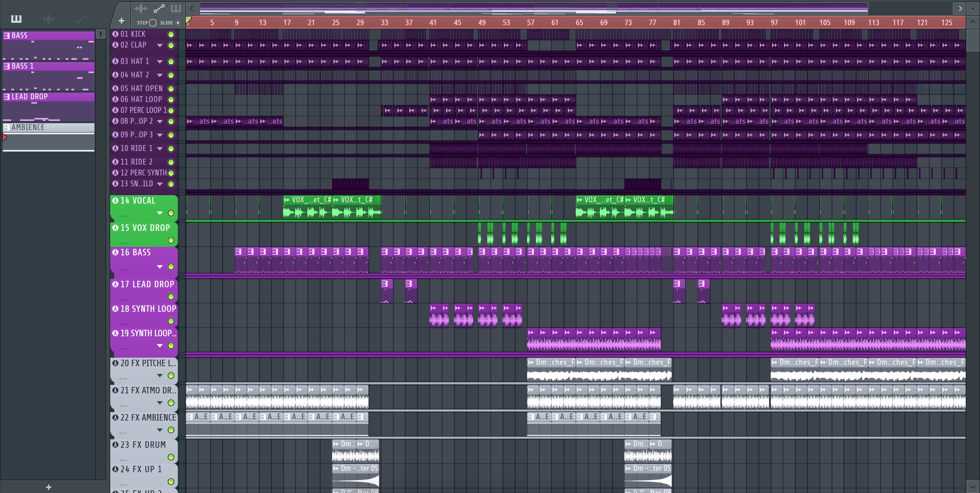Viewport: 980px width, 493px height.
Task: Select the LEAD DROP pattern in the picker
Action: [x=49, y=107]
